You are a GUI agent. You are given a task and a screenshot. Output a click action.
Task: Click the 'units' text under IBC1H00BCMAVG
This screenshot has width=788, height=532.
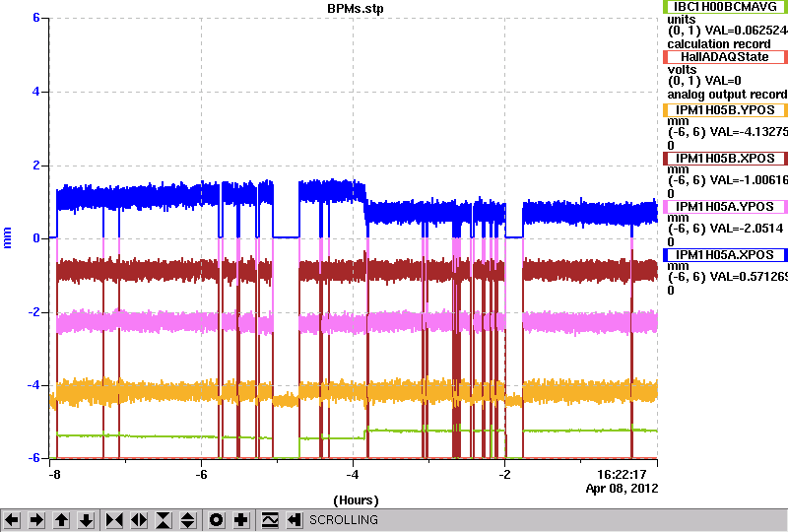click(x=681, y=20)
